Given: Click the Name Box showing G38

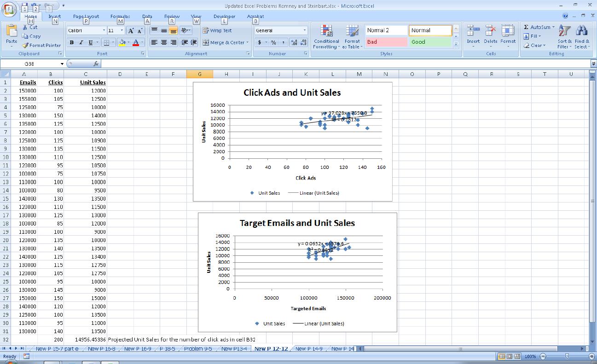Looking at the screenshot, I should coord(29,64).
